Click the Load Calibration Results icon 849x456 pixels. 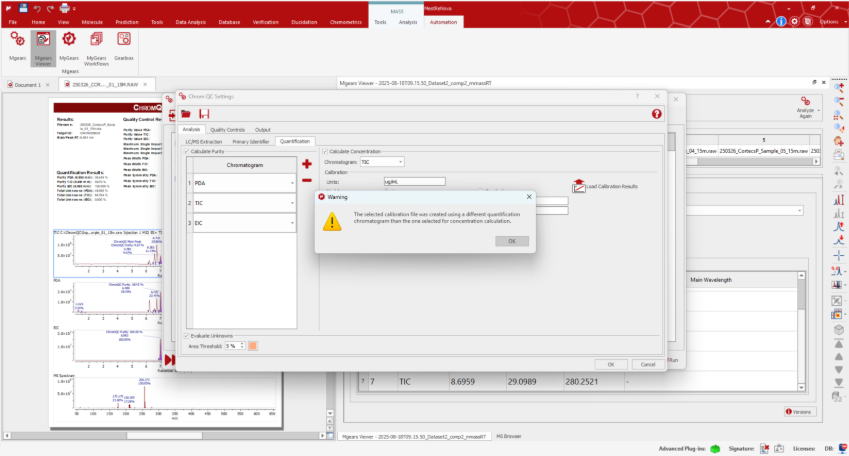tap(579, 186)
